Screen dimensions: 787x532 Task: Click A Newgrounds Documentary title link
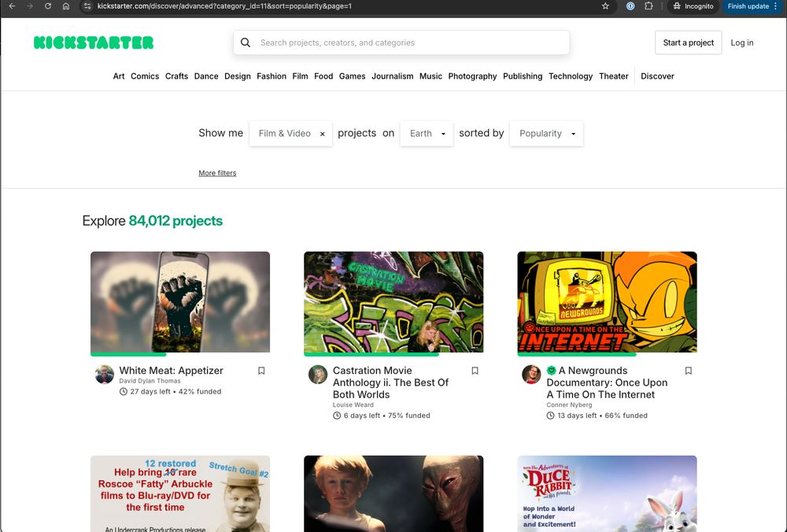[x=607, y=382]
